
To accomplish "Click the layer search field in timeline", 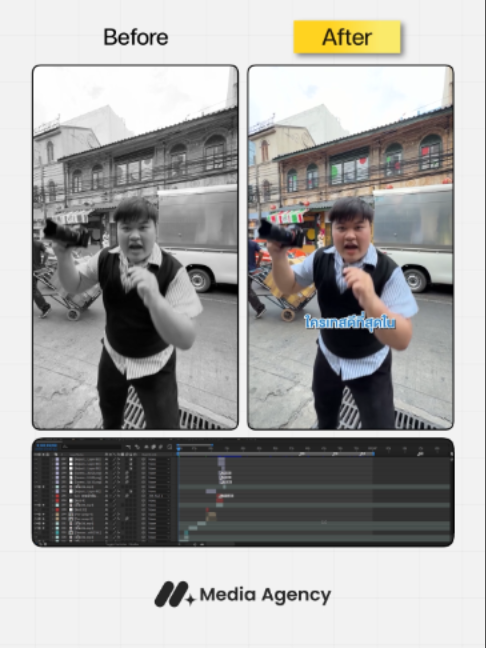I will [91, 447].
